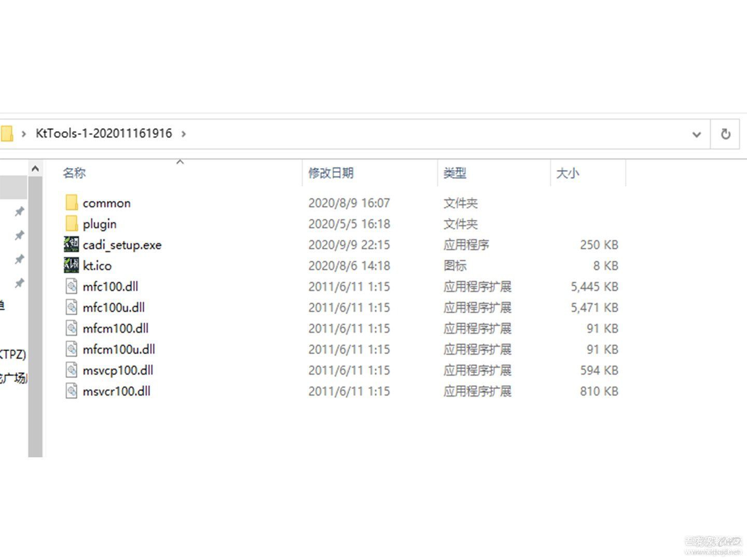Sort files by 名称 column

pyautogui.click(x=74, y=173)
